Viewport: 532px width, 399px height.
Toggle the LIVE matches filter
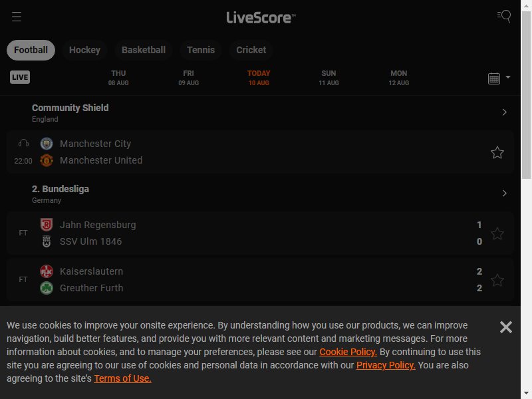pyautogui.click(x=20, y=77)
